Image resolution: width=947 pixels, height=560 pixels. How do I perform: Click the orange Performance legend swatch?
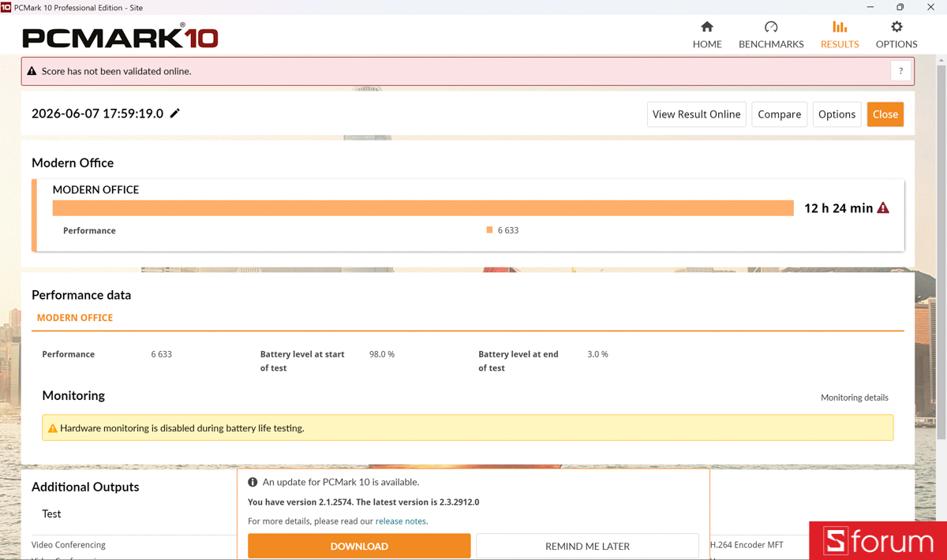pyautogui.click(x=489, y=230)
